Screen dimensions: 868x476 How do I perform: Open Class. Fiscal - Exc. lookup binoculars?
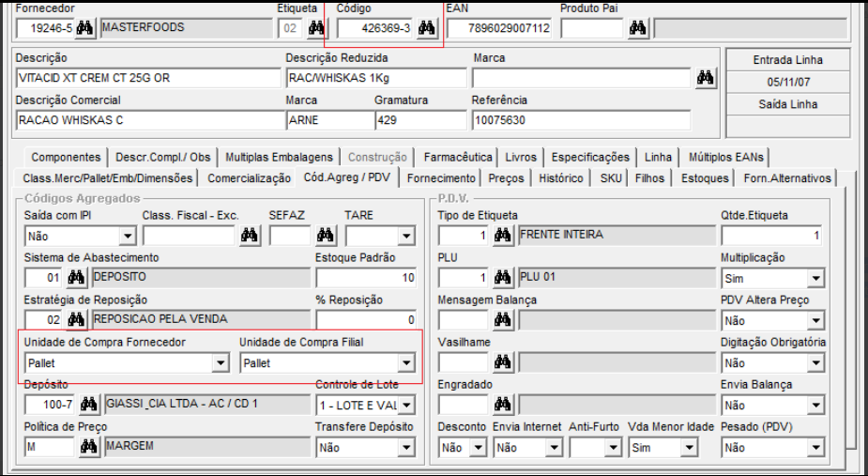[x=250, y=236]
